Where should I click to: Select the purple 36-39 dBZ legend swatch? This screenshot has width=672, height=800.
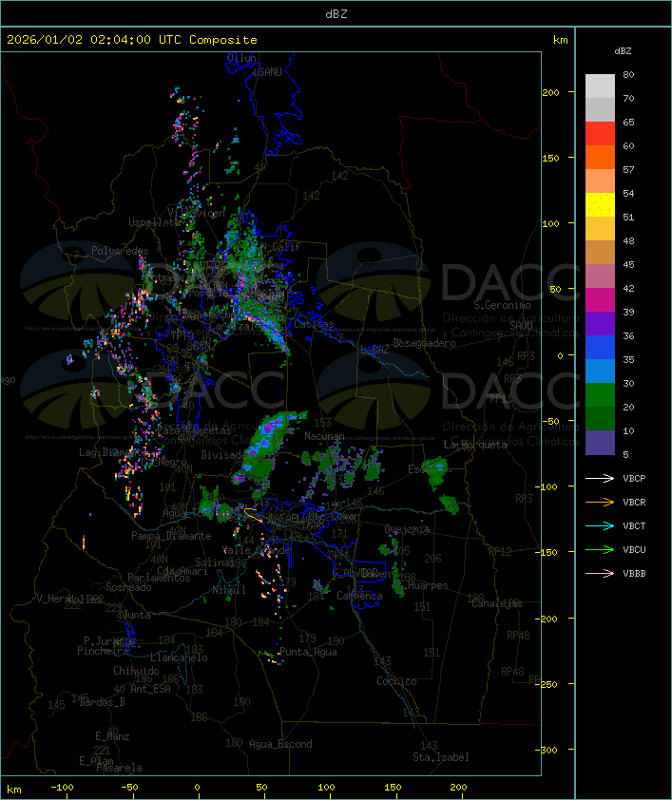(600, 323)
